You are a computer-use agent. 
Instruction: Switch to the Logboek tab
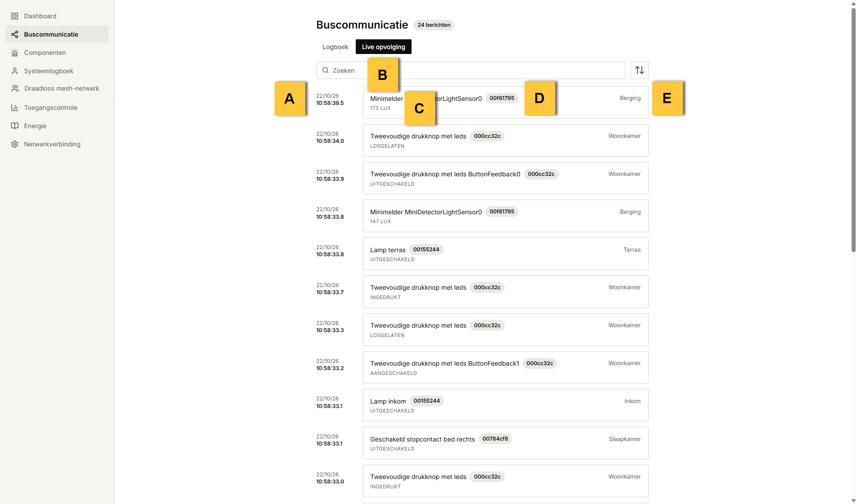(x=335, y=47)
